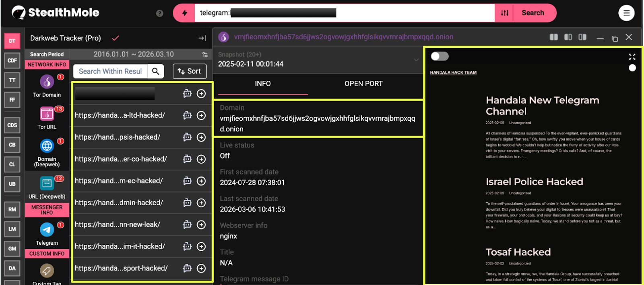
Task: Open search filter settings sliders icon
Action: [505, 13]
